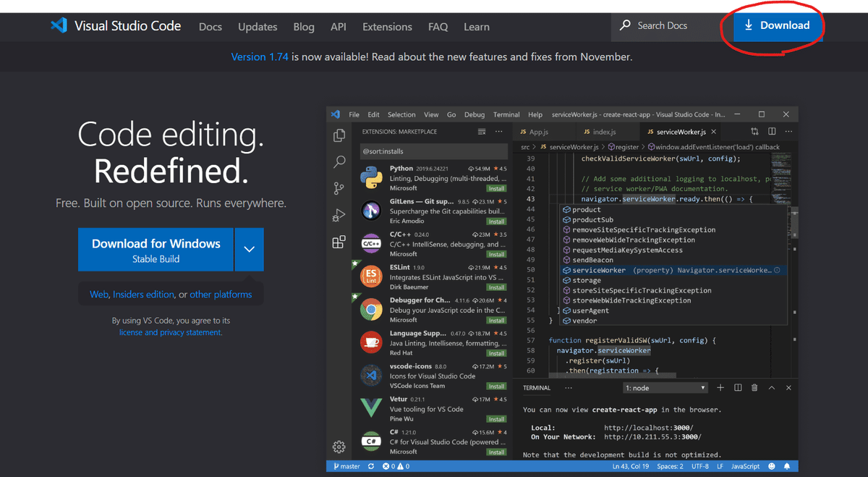Image resolution: width=868 pixels, height=477 pixels.
Task: Click the src breadcrumb folder
Action: (526, 147)
